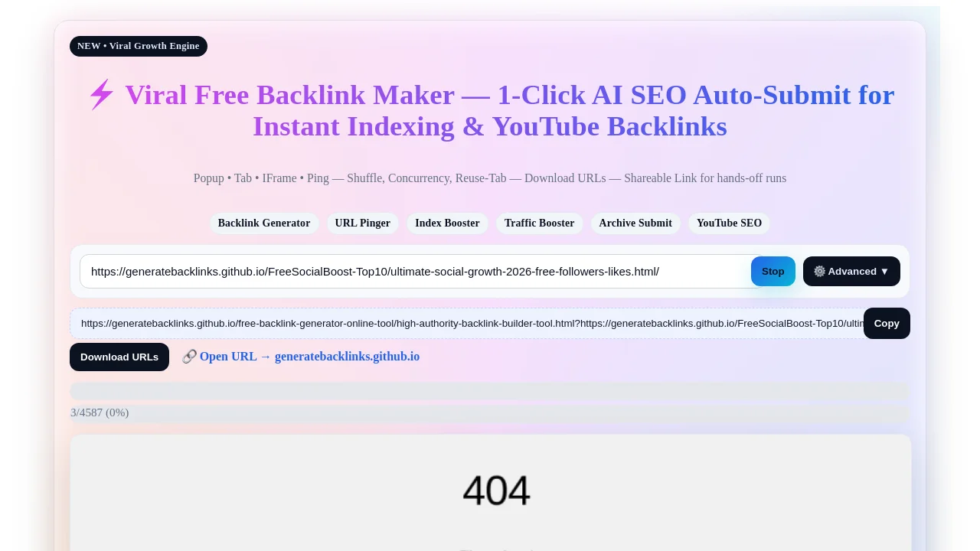Click the Popup Tab IFrame Ping subtitle text
The height and width of the screenshot is (551, 980).
490,178
